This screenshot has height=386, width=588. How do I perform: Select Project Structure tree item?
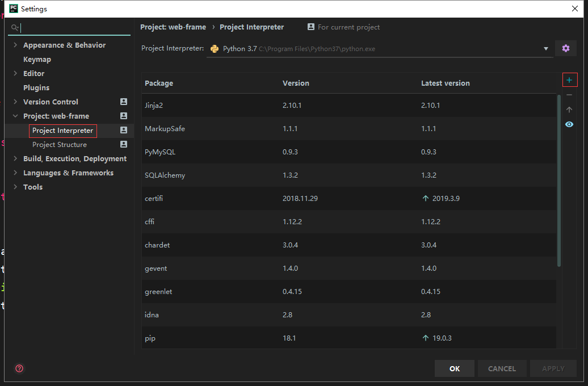[x=60, y=145]
